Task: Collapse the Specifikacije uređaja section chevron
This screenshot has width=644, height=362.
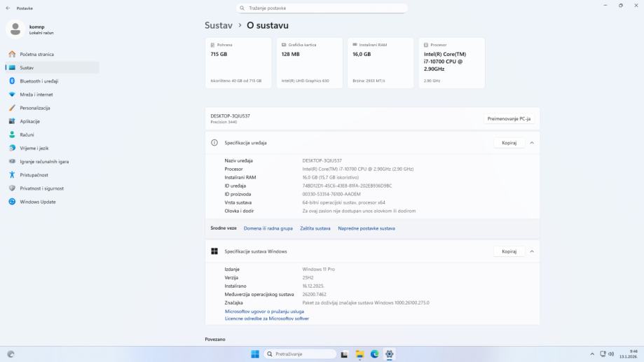Action: click(532, 143)
